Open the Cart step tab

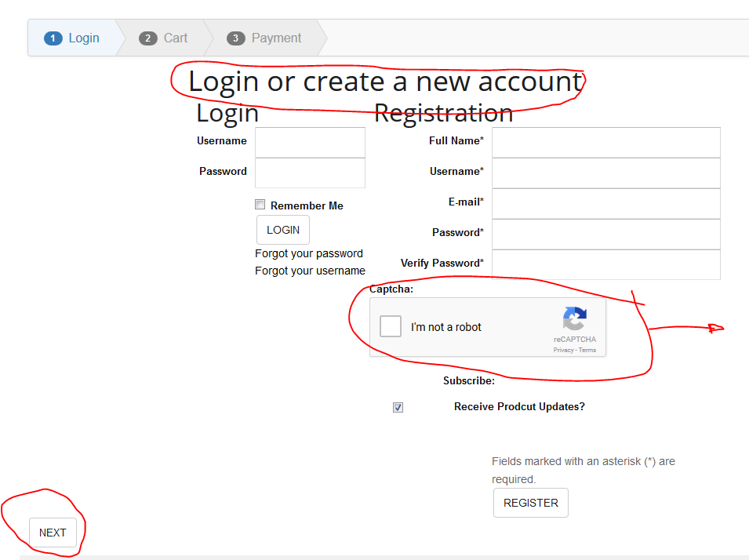[x=164, y=38]
